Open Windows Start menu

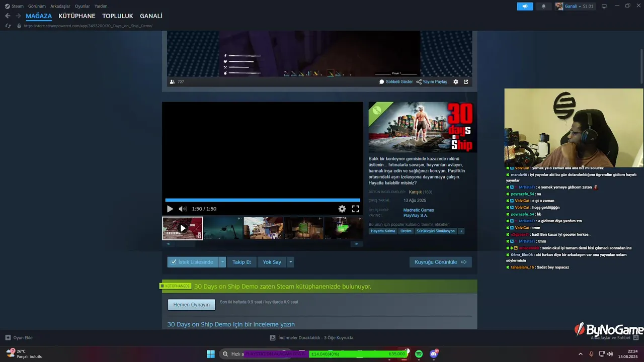pyautogui.click(x=211, y=354)
